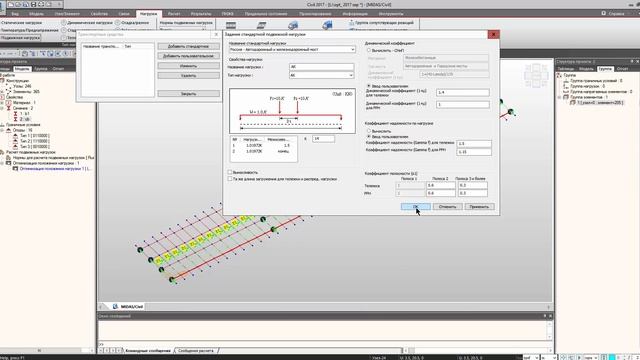Screen dimensions: 640x360
Task: Select Опоры : 16 tree item
Action: click(x=22, y=130)
